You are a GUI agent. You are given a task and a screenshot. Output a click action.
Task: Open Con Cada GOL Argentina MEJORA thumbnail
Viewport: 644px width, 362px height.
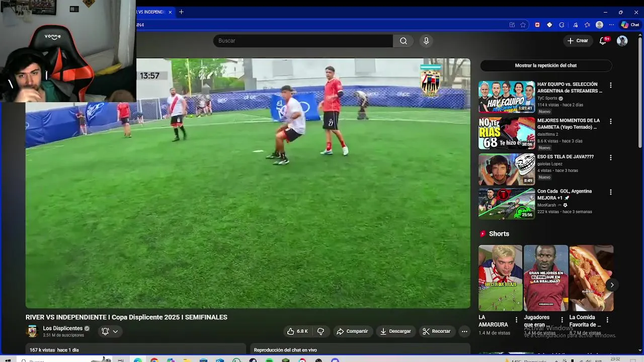(507, 204)
